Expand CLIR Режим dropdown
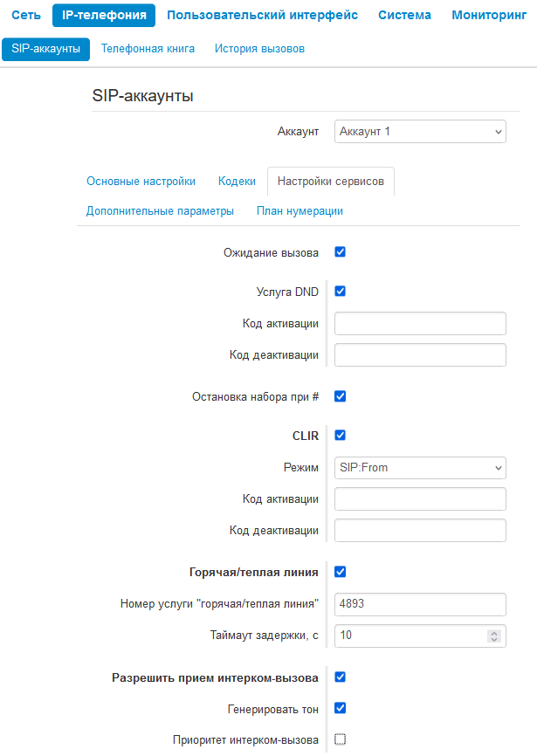 coord(420,468)
